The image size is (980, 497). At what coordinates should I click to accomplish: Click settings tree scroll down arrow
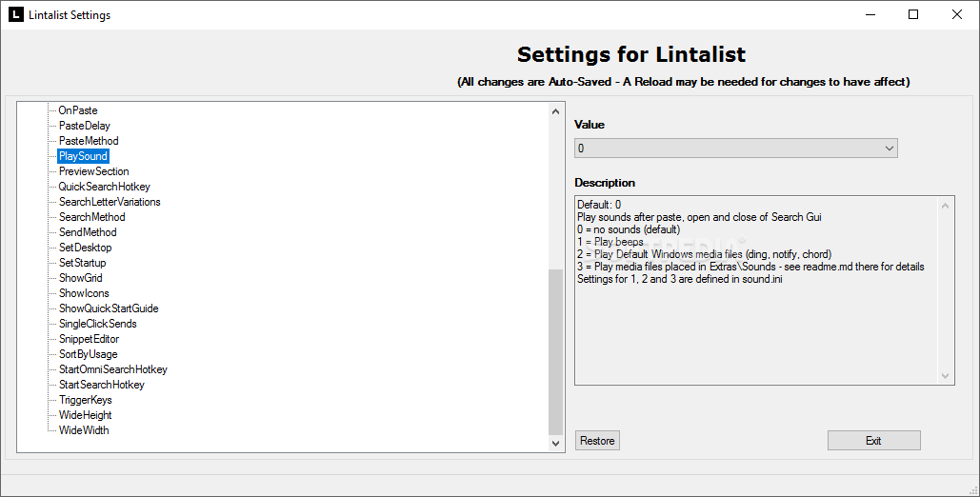pyautogui.click(x=555, y=444)
